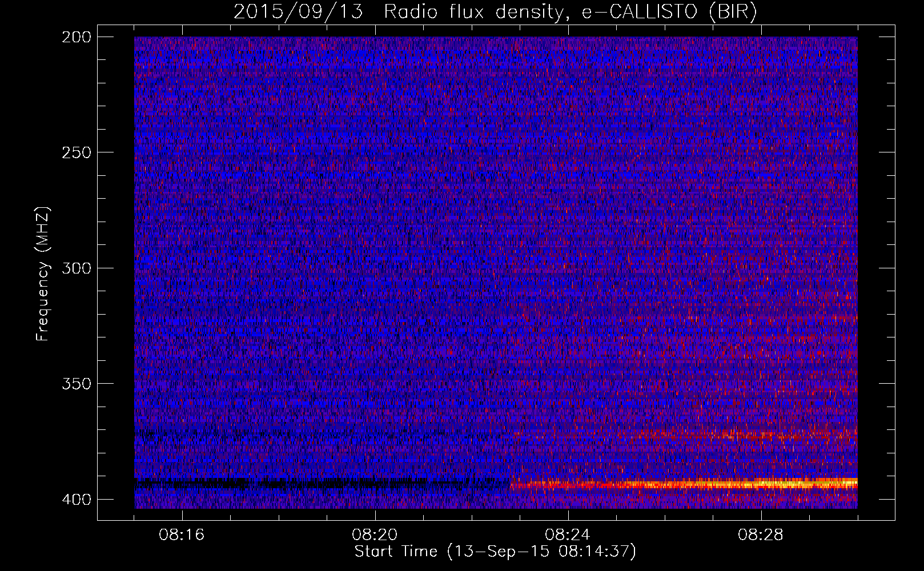Click the '250' frequency tick label
The height and width of the screenshot is (571, 924).
click(x=76, y=152)
